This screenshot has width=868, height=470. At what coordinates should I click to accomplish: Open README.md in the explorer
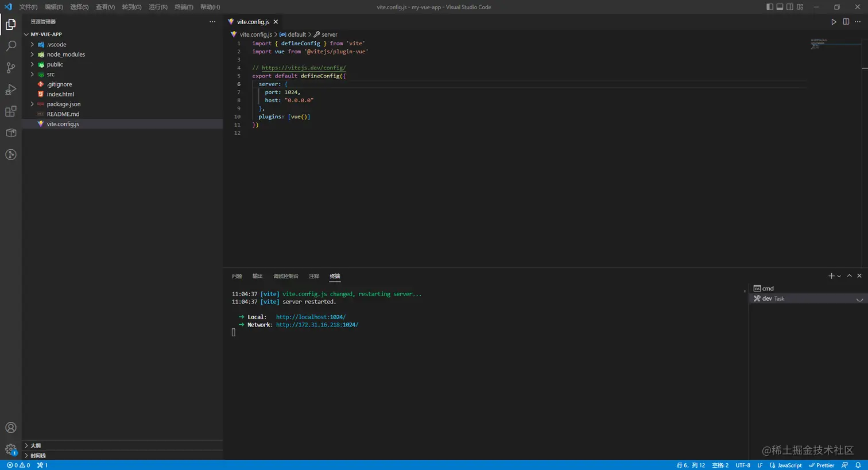(x=63, y=114)
